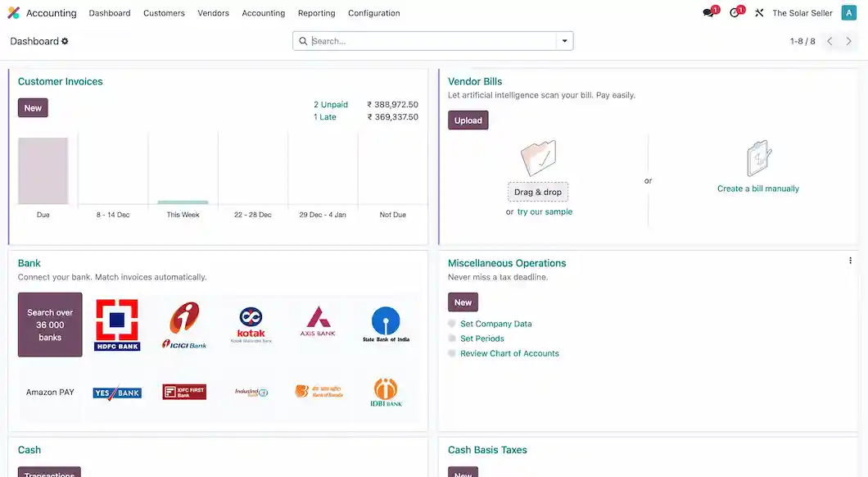
Task: Expand the search options dropdown arrow
Action: point(564,41)
